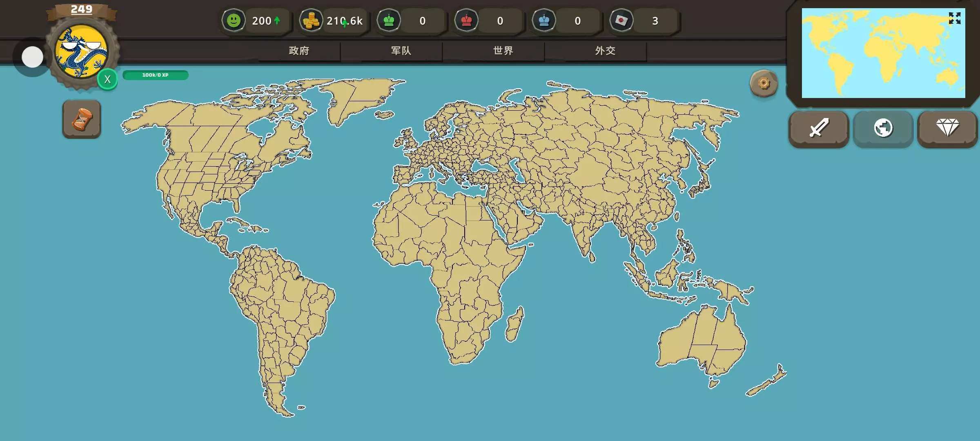980x441 pixels.
Task: Open the 外交 diplomacy menu
Action: [605, 51]
